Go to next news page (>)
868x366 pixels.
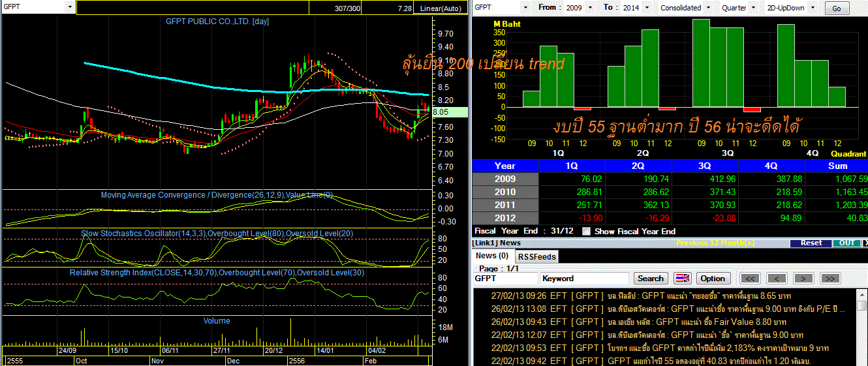(803, 278)
